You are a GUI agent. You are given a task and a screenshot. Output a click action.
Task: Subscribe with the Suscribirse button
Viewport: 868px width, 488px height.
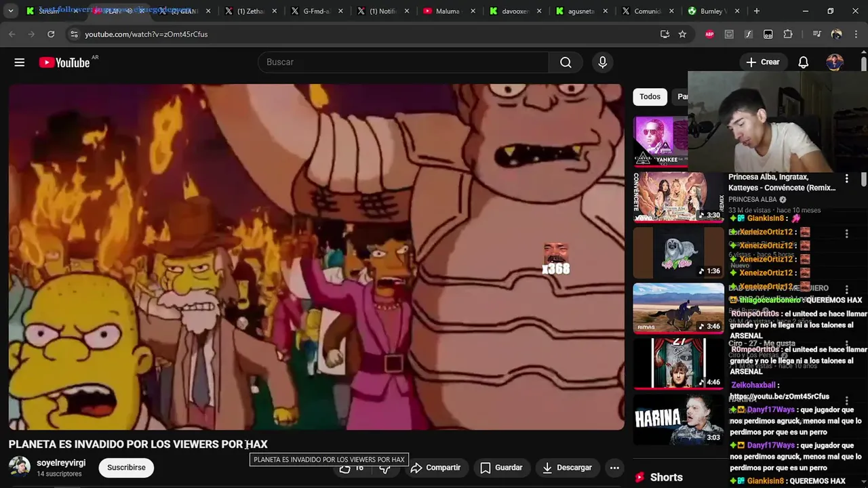click(126, 468)
